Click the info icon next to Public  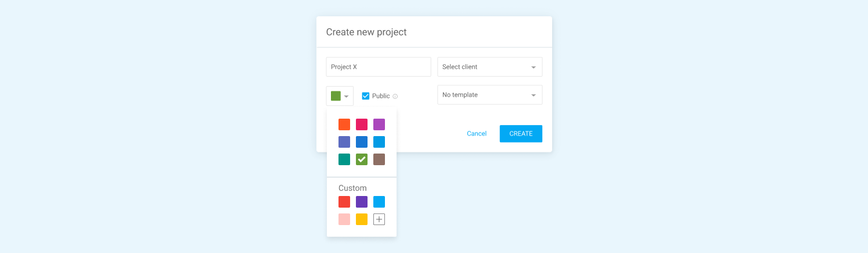coord(395,97)
